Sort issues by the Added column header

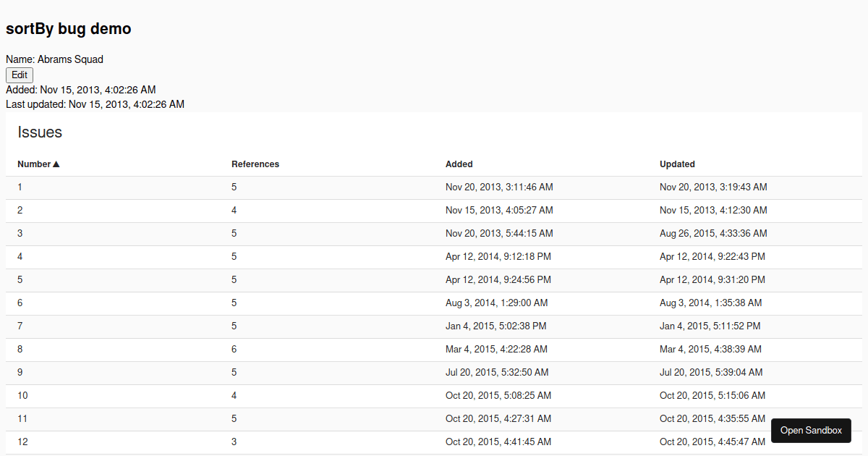(x=459, y=164)
